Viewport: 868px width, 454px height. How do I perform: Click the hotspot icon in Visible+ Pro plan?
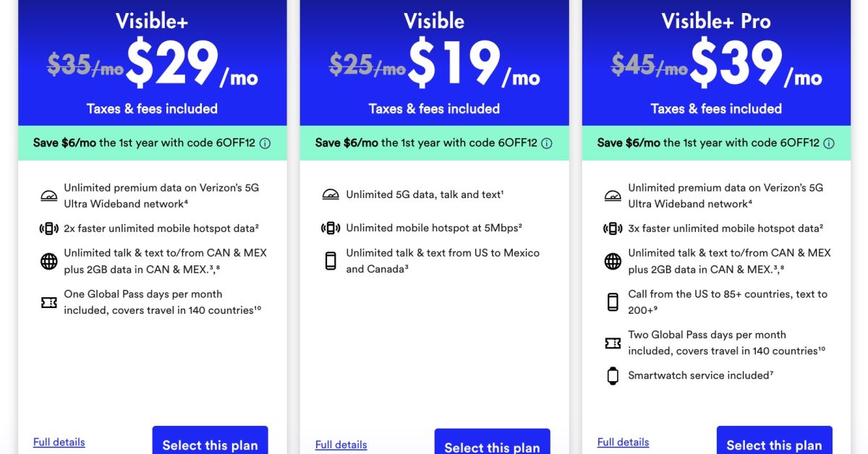click(x=613, y=228)
